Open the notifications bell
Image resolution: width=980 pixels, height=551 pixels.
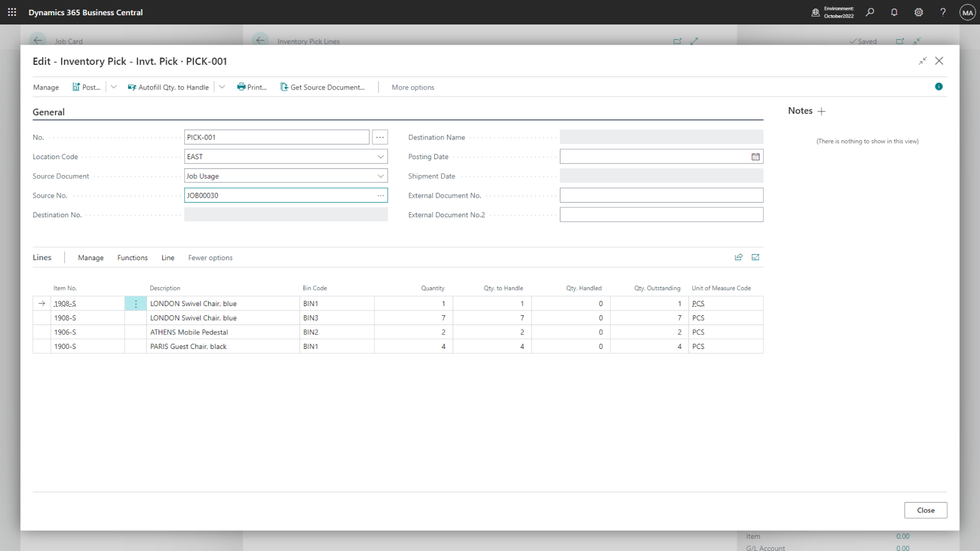point(894,12)
